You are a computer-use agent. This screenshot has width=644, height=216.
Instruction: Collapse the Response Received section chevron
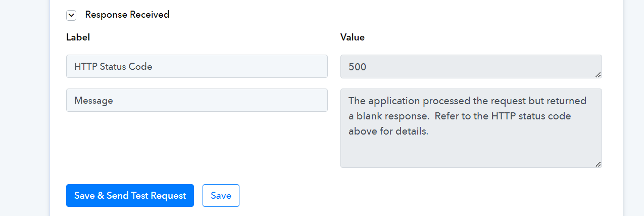(71, 15)
